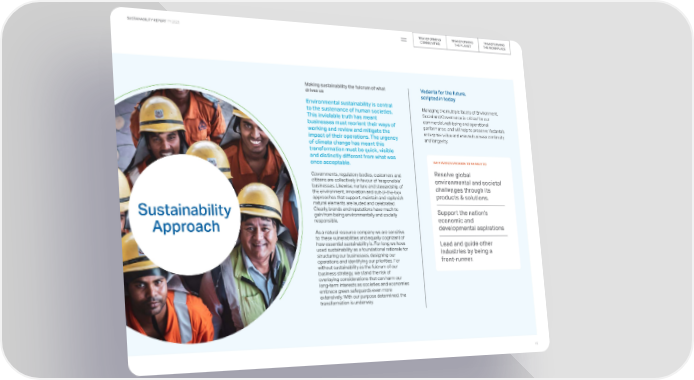The height and width of the screenshot is (380, 694).
Task: Click the Sustainability Report header text
Action: [153, 19]
